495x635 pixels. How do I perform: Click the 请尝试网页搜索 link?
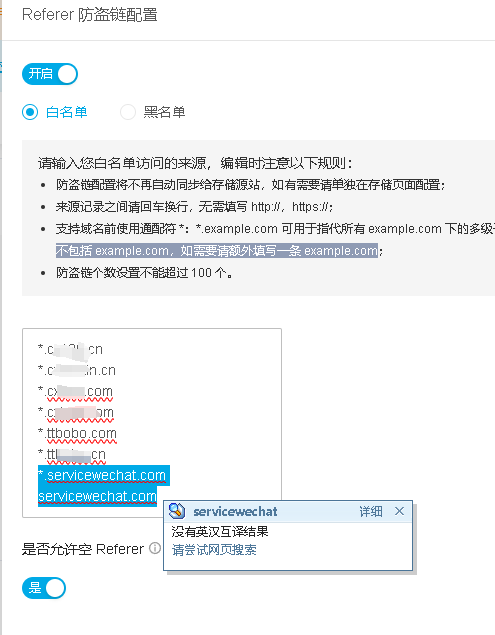click(x=214, y=550)
